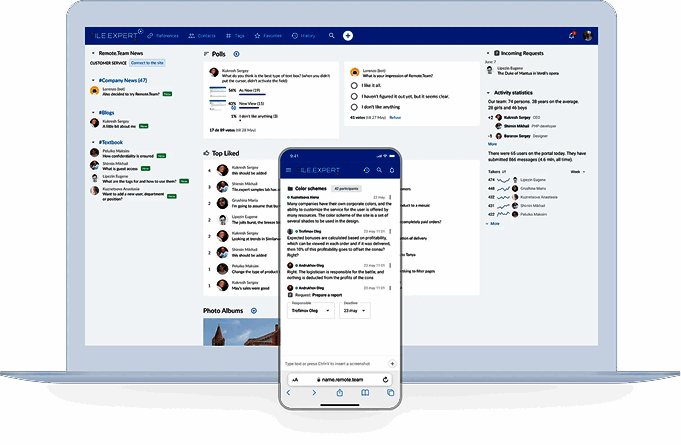This screenshot has height=445, width=681.
Task: Open the kebab menu on the Trofimov Oleg message
Action: point(390,231)
